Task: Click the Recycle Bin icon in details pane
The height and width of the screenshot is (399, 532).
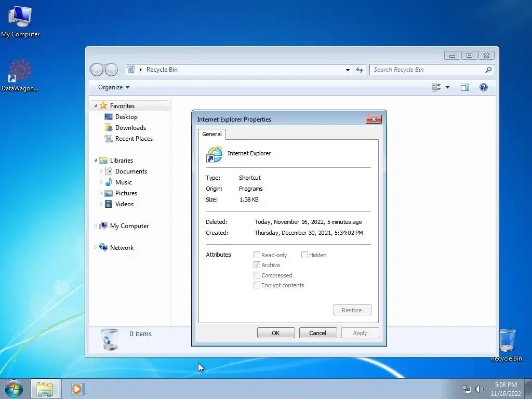Action: tap(110, 339)
